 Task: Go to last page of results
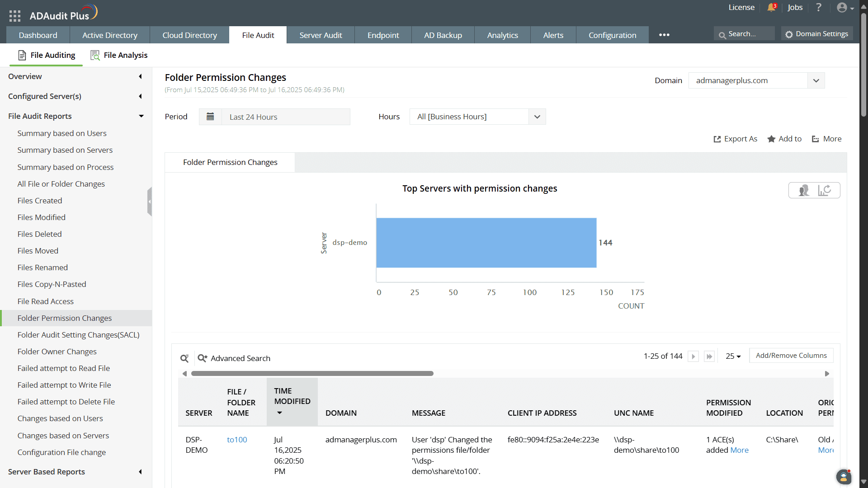point(709,357)
